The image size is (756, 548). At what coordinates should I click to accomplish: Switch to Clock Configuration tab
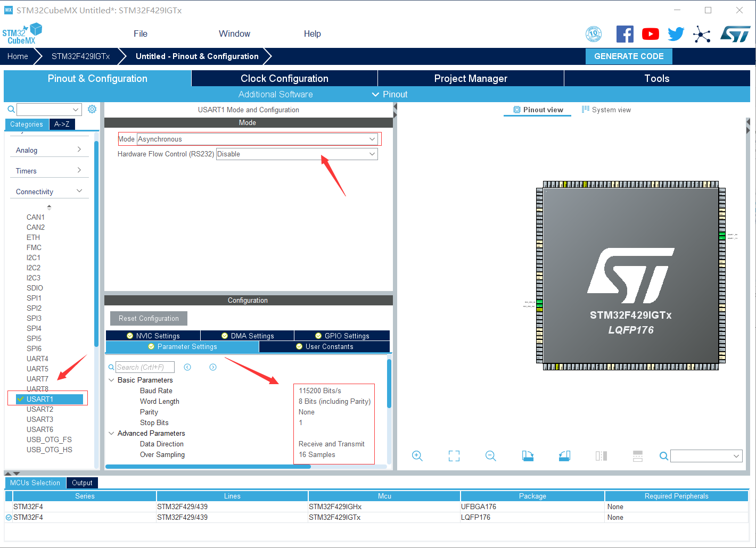(284, 78)
